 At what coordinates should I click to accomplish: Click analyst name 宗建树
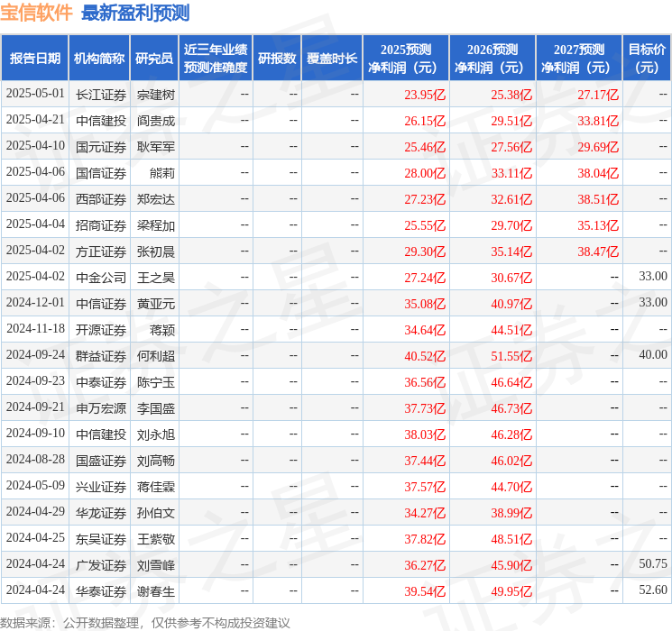(156, 95)
